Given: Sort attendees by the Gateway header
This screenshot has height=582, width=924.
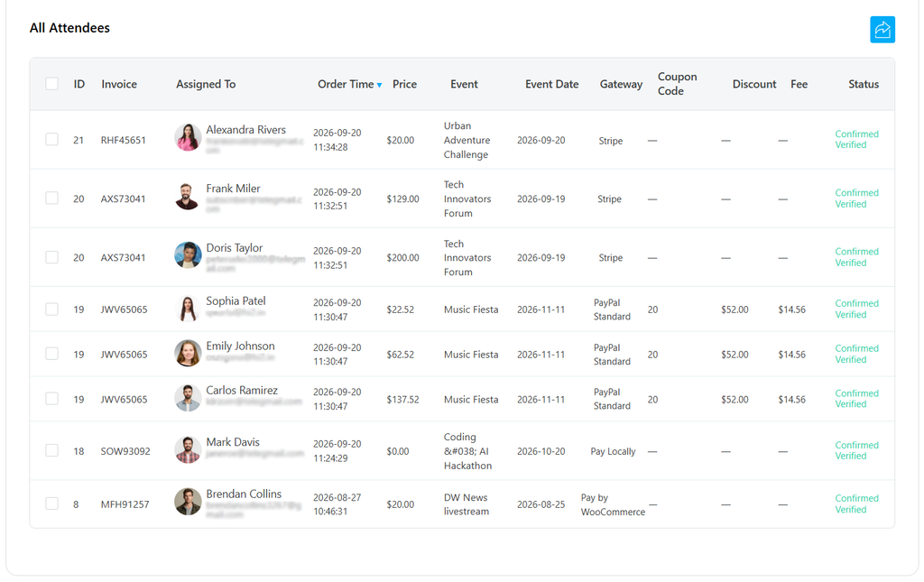Looking at the screenshot, I should point(621,84).
